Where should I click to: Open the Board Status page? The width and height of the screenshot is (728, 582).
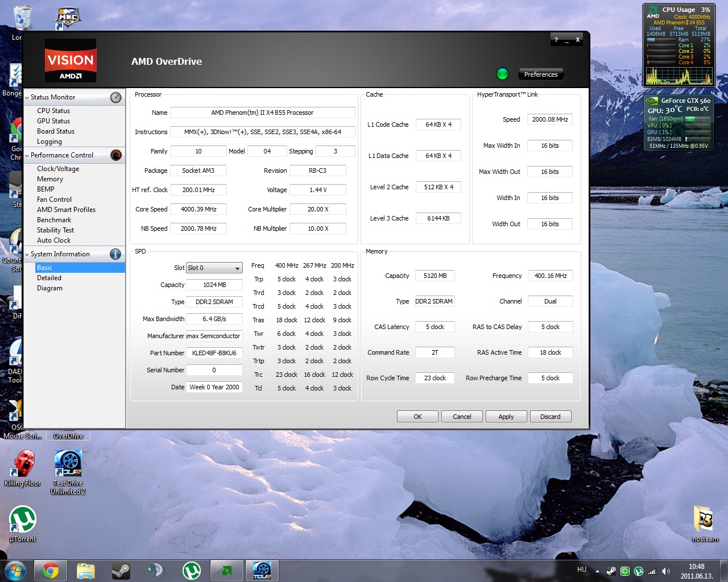click(56, 131)
